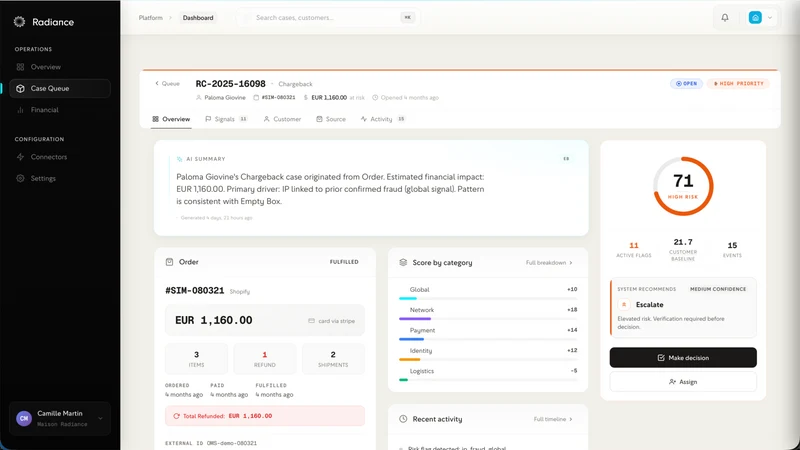Select the Overview tab
The width and height of the screenshot is (800, 450).
click(x=171, y=119)
